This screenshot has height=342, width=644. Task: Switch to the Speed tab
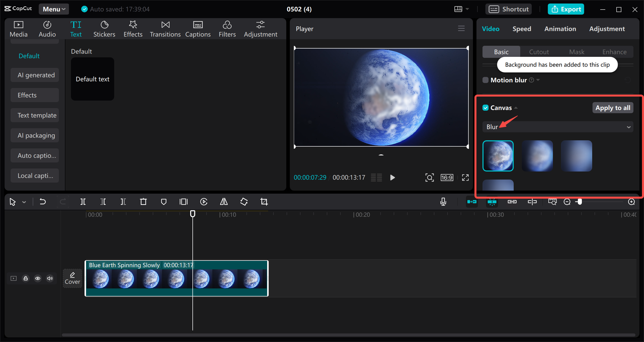(x=522, y=29)
